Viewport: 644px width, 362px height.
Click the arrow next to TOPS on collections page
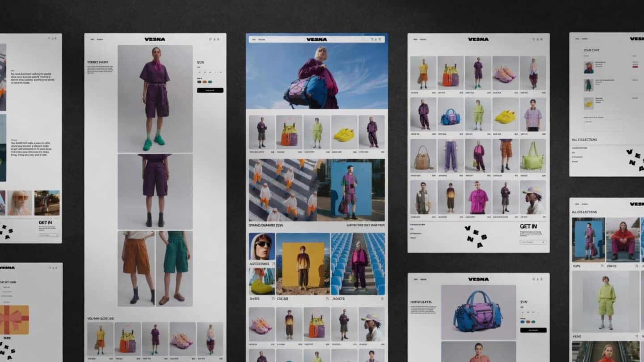pos(602,266)
